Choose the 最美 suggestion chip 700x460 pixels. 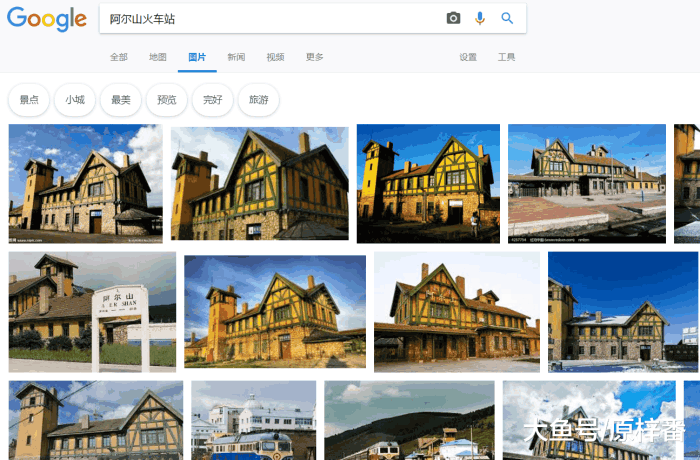[121, 100]
